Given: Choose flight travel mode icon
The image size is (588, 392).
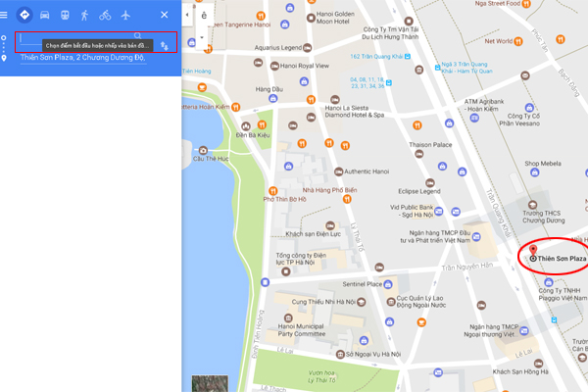Looking at the screenshot, I should (x=125, y=15).
